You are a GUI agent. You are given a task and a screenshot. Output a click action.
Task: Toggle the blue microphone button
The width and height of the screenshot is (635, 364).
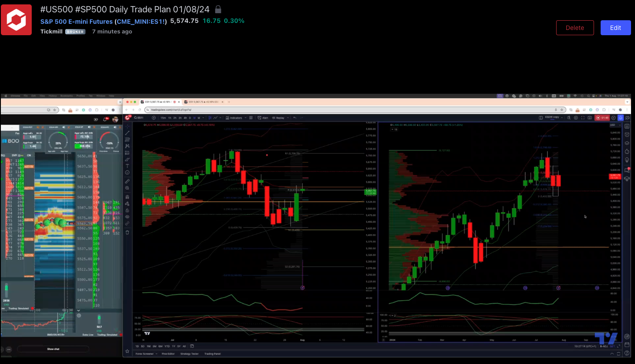click(x=620, y=118)
